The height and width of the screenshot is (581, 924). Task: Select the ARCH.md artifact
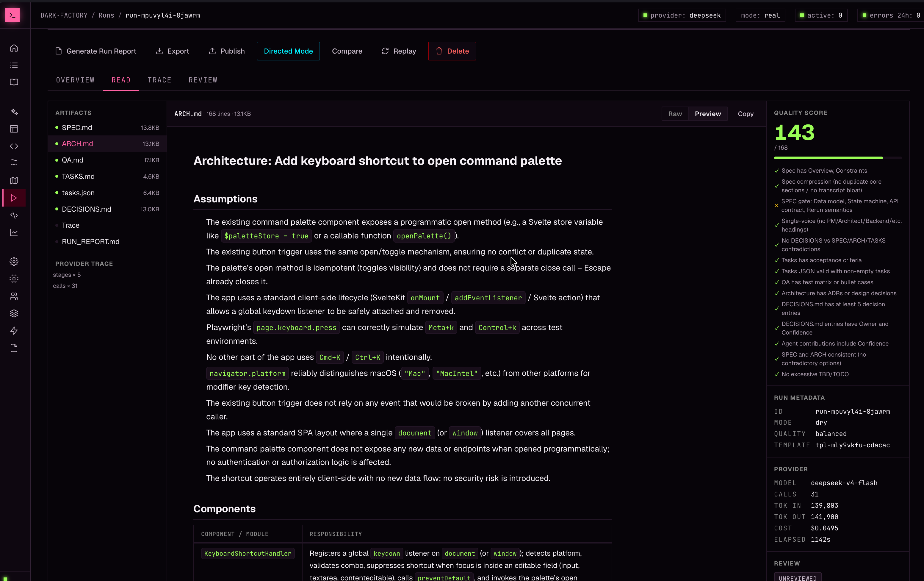pyautogui.click(x=107, y=144)
